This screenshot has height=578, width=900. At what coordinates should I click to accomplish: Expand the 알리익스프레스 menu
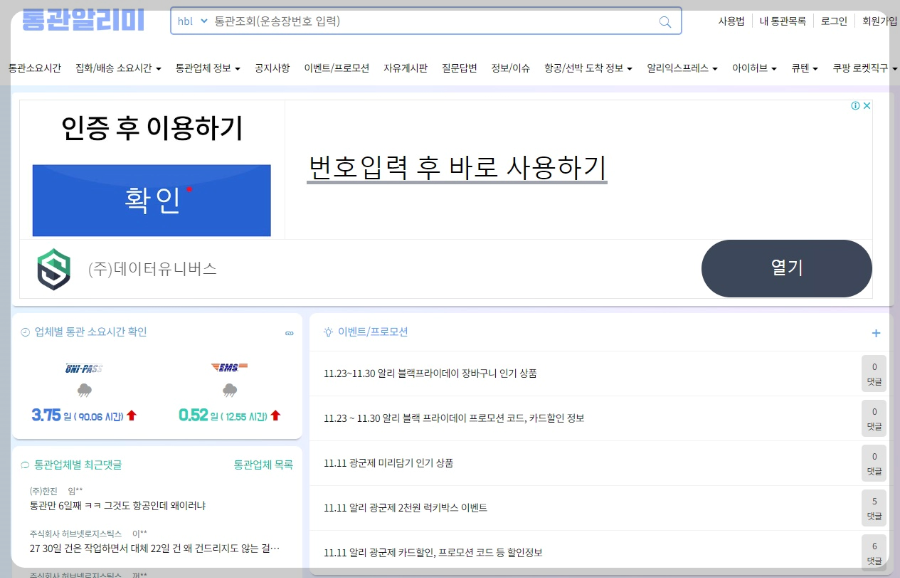click(682, 68)
